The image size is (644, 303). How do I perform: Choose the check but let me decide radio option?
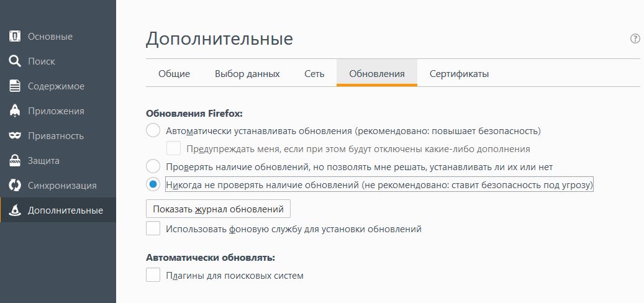coord(153,166)
